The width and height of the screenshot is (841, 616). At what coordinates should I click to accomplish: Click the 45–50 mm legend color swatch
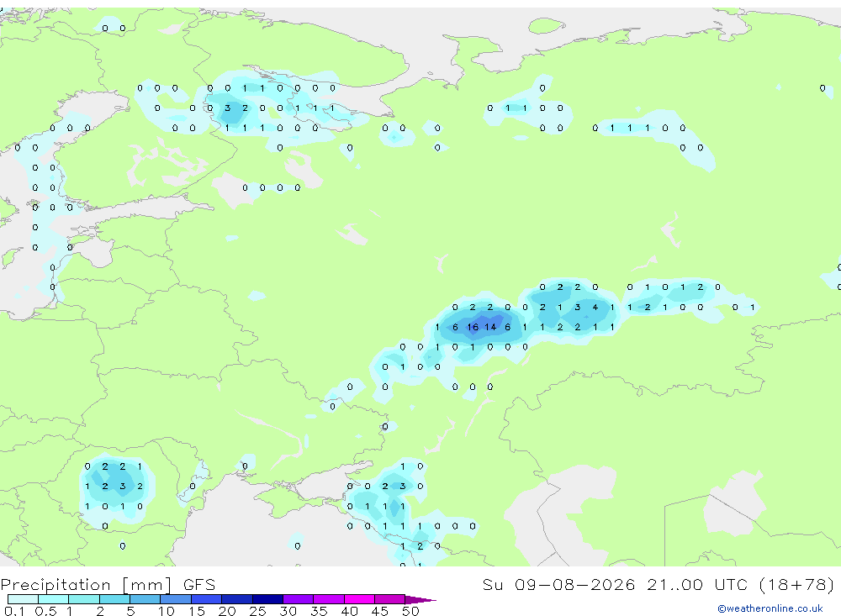(390, 599)
